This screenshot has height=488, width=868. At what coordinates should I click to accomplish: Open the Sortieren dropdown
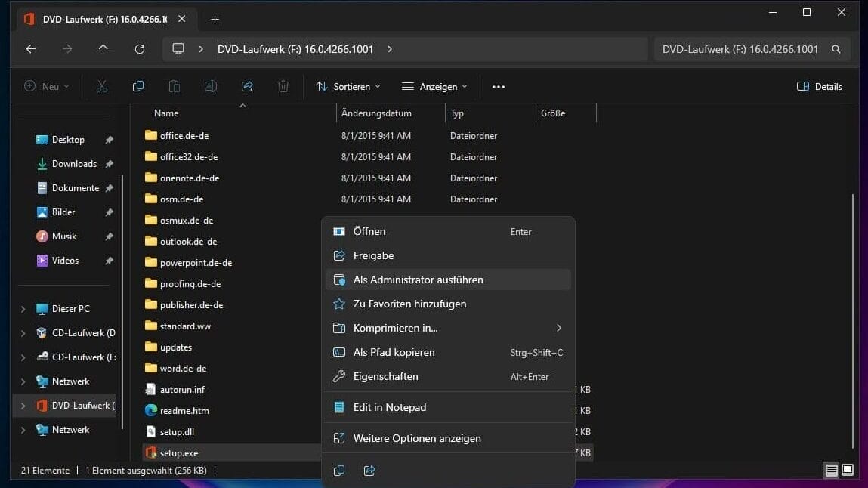348,87
